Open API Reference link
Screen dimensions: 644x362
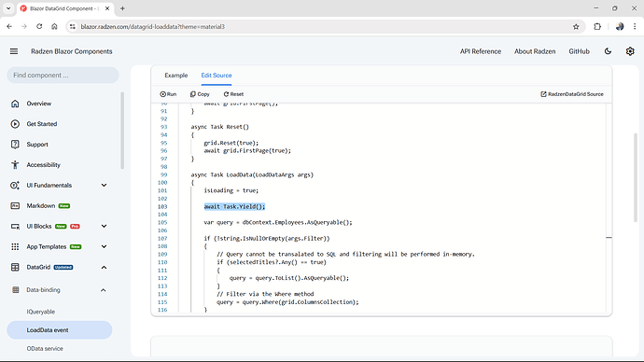click(481, 51)
